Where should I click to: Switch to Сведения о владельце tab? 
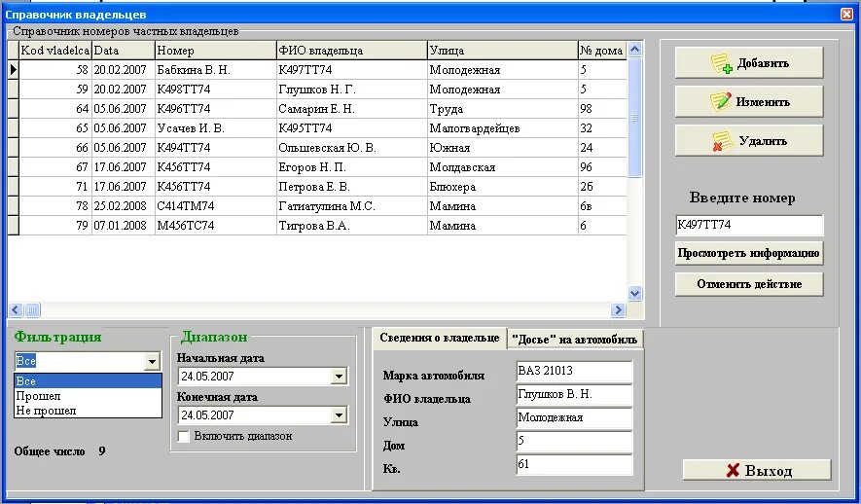[440, 338]
